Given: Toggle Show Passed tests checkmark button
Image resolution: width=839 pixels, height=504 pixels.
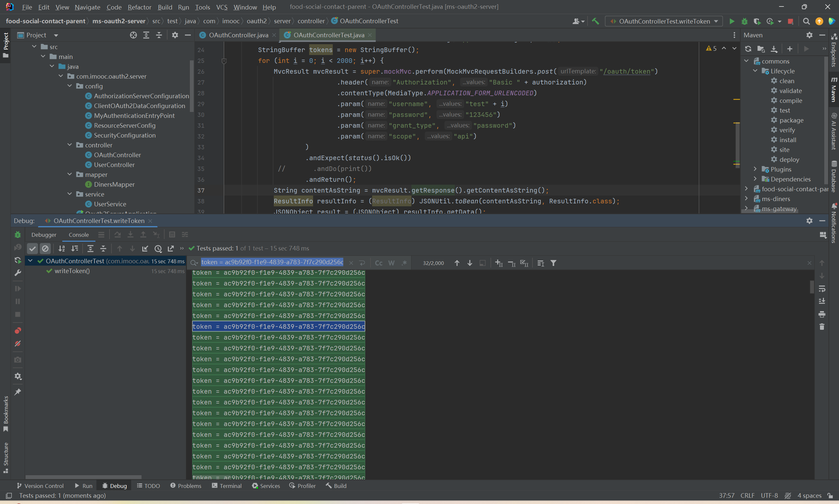Looking at the screenshot, I should point(32,249).
